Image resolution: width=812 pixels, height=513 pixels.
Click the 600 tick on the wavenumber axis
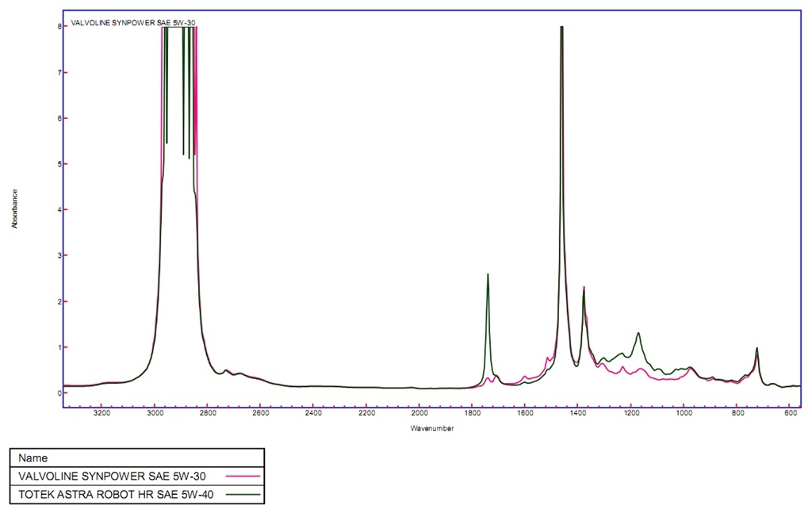(791, 413)
